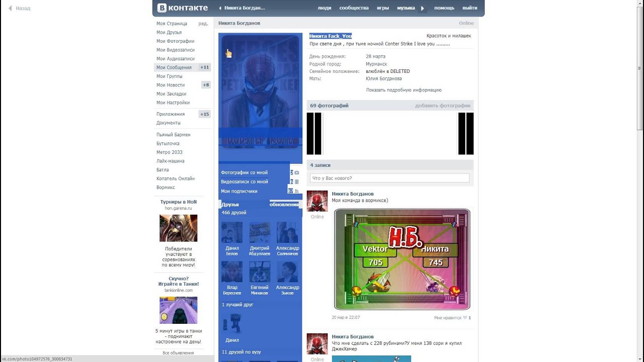This screenshot has width=644, height=362.
Task: Click the page vertical scrollbar
Action: coord(640,68)
